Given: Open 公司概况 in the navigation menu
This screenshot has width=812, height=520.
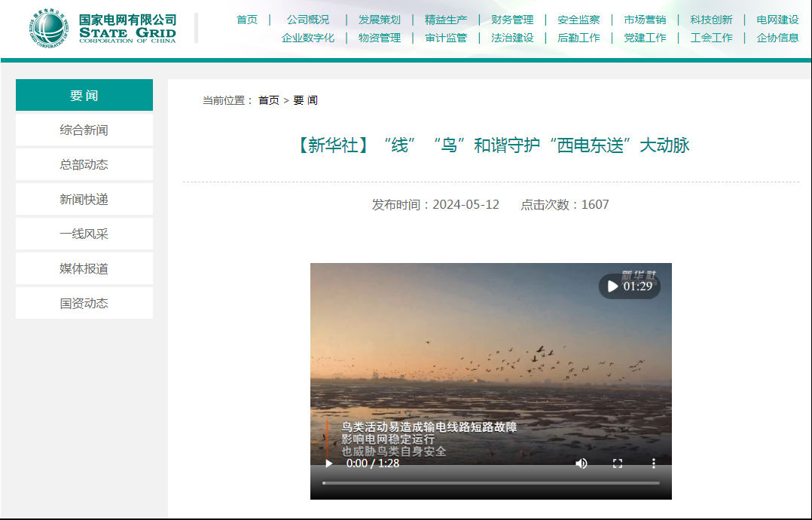Looking at the screenshot, I should tap(308, 20).
